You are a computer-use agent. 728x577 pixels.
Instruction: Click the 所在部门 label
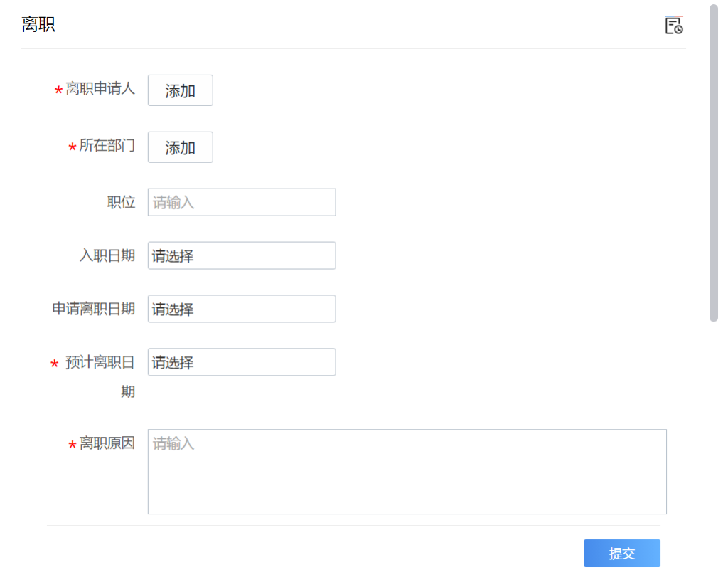tap(107, 145)
